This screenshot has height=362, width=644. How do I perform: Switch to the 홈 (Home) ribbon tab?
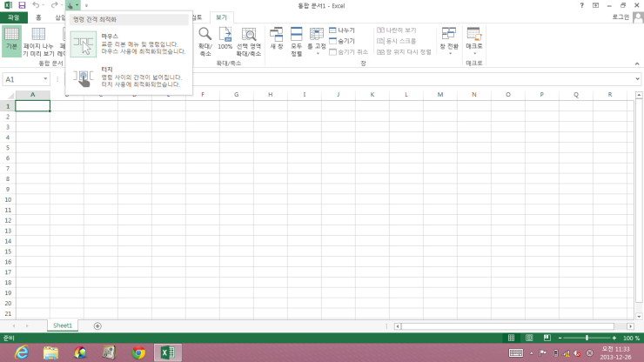click(38, 17)
